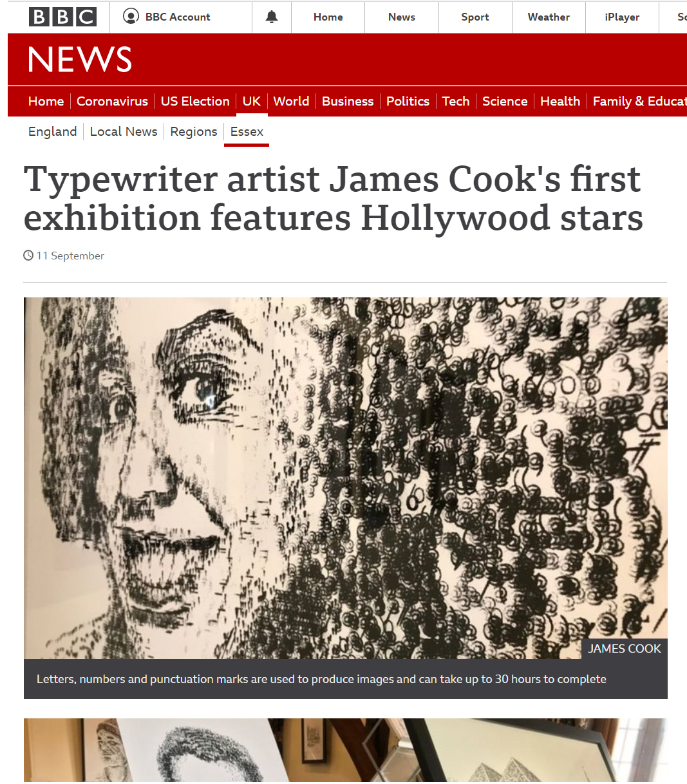This screenshot has width=687, height=784.
Task: Click the BBC logo blocks
Action: [62, 17]
